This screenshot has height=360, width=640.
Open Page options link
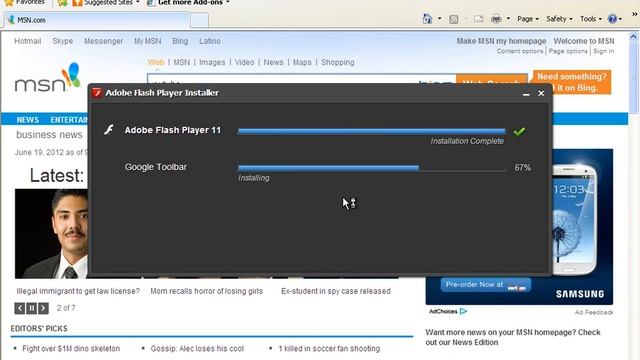[568, 51]
